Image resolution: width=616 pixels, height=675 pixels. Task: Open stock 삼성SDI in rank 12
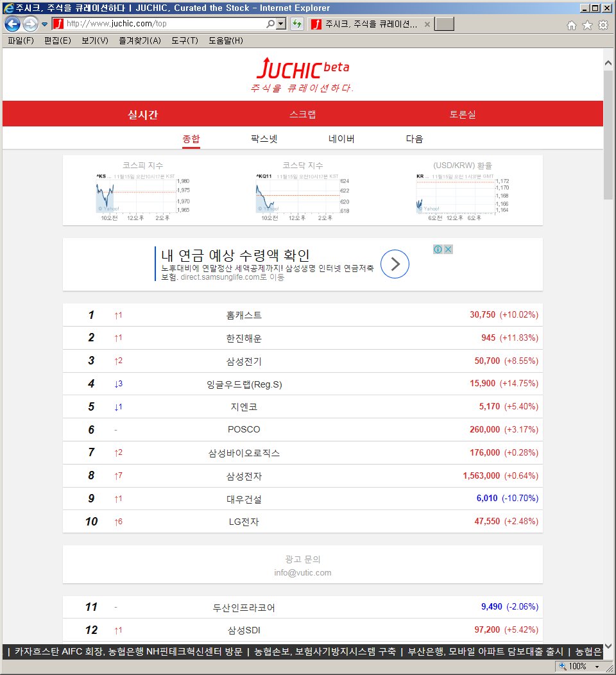[x=244, y=630]
